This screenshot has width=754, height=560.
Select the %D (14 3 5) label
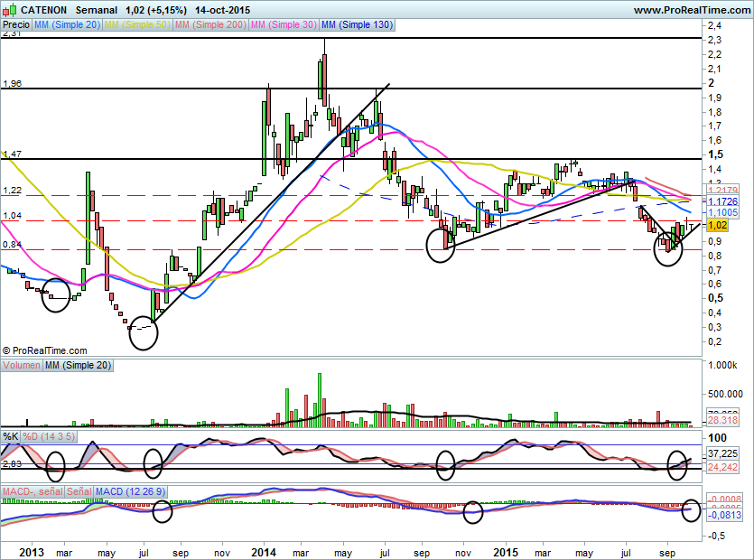[x=46, y=436]
